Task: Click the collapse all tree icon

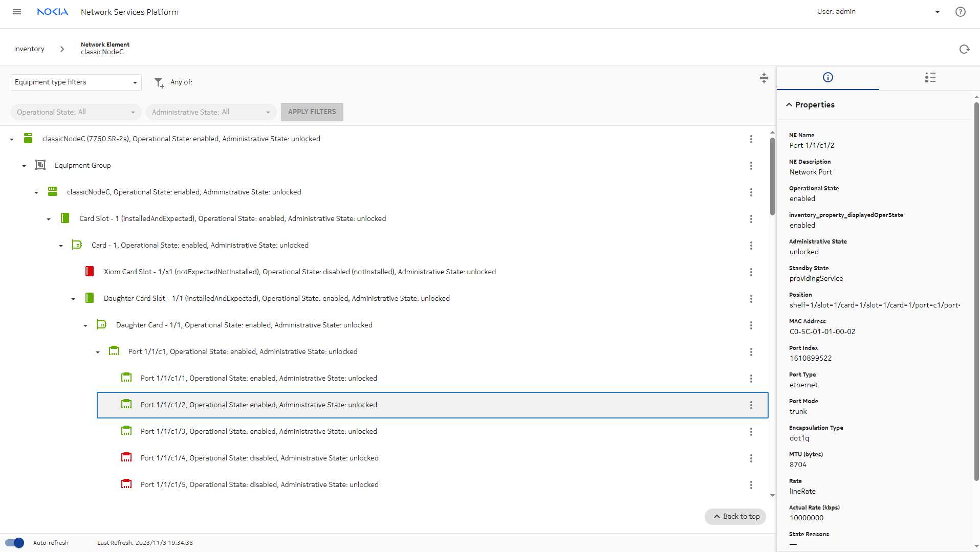Action: coord(764,78)
